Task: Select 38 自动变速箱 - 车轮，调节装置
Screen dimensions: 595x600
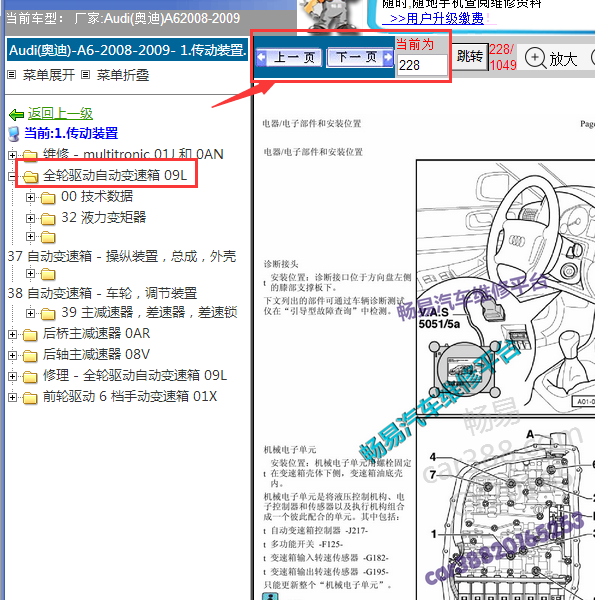Action: pyautogui.click(x=102, y=293)
